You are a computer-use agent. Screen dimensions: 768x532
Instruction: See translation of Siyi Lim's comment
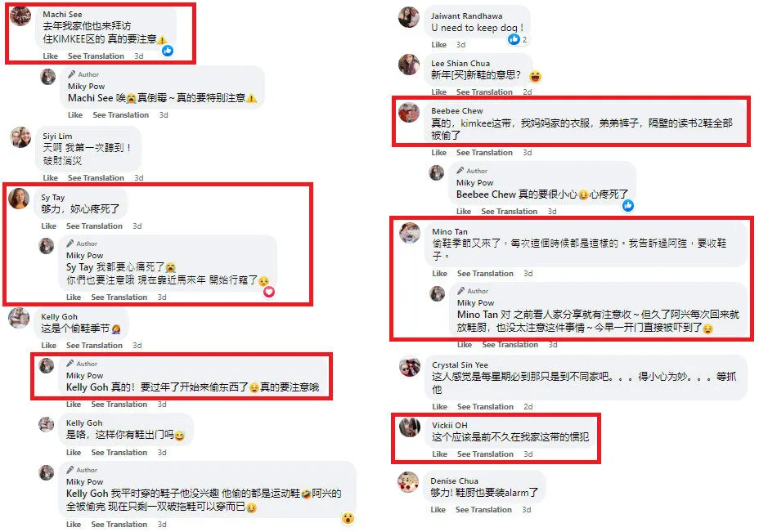click(x=96, y=177)
